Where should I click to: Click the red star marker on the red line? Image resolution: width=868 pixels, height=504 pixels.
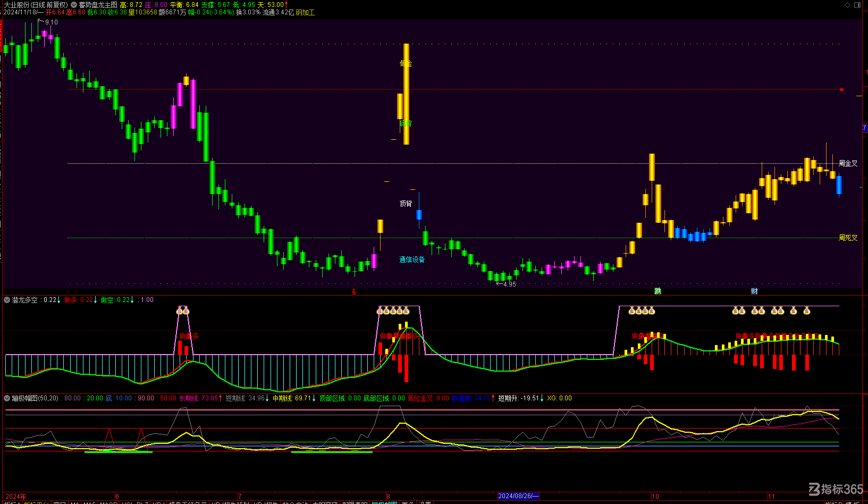coord(841,89)
